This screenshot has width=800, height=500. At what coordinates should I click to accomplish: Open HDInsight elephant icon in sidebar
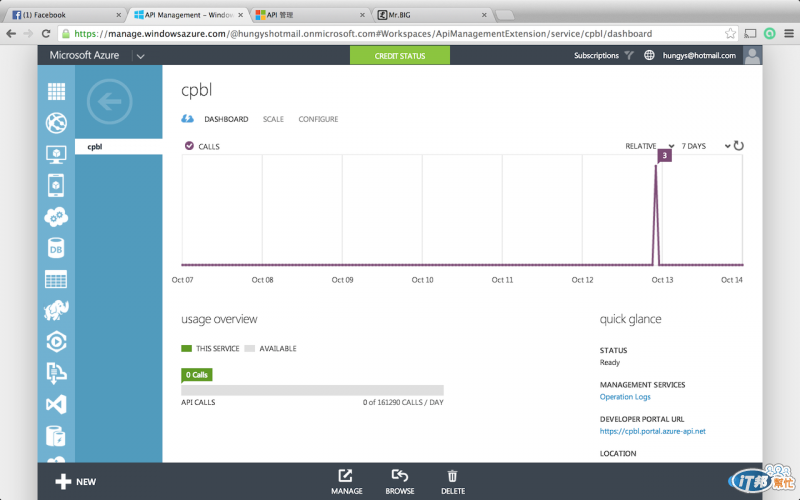(56, 310)
